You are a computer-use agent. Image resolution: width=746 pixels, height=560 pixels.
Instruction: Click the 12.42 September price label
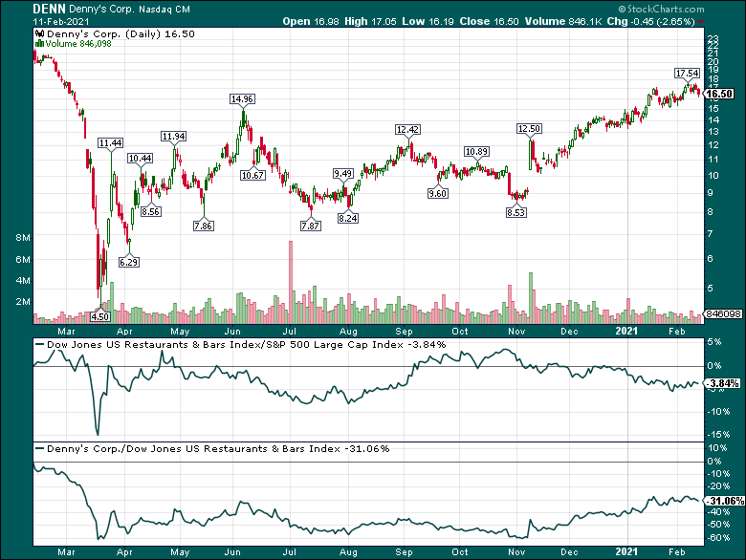tap(407, 129)
